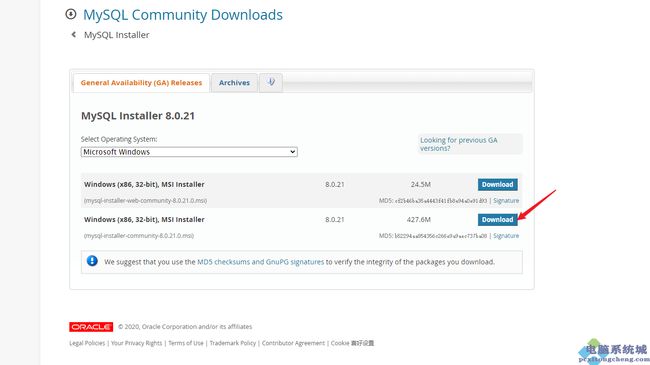Click the 427.6M file size value
Viewport: 650px width, 365px height.
pos(419,220)
